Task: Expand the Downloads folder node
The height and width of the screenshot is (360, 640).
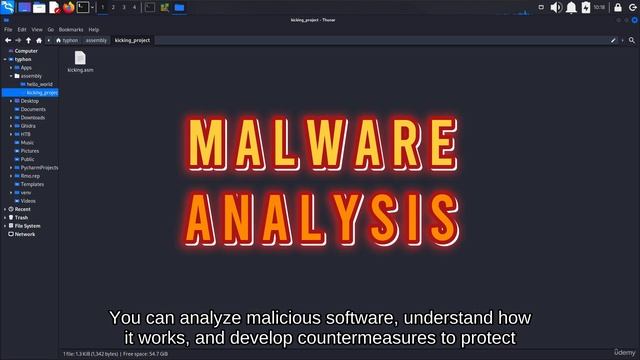Action: 11,118
